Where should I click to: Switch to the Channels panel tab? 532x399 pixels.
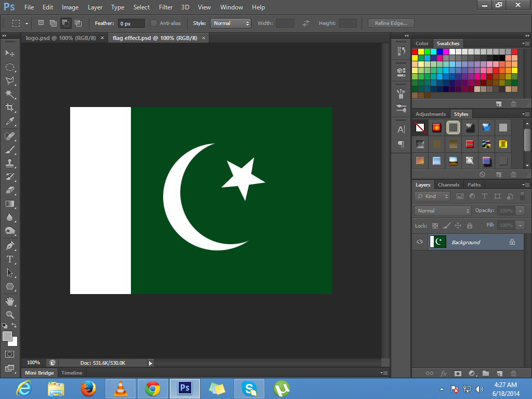click(448, 185)
